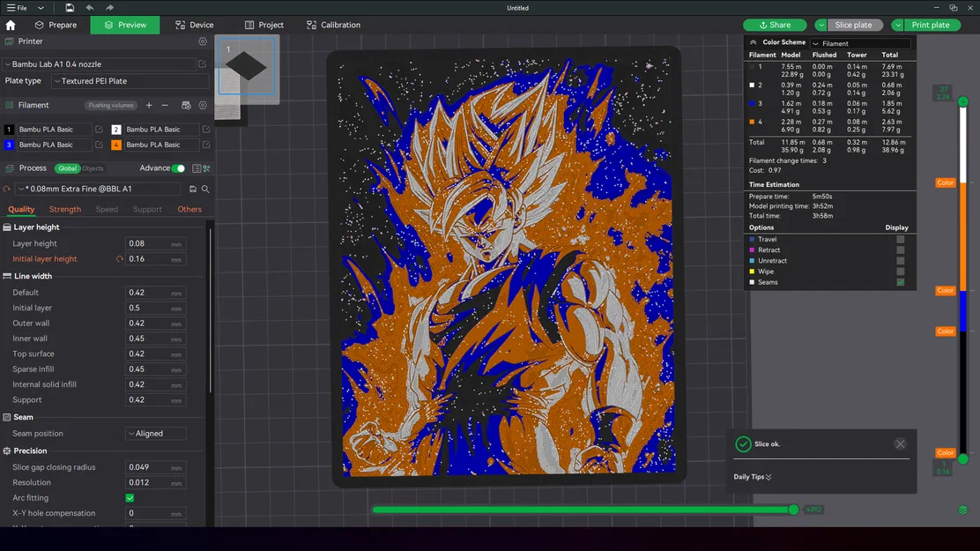Toggle the Advance settings switch

coord(178,168)
